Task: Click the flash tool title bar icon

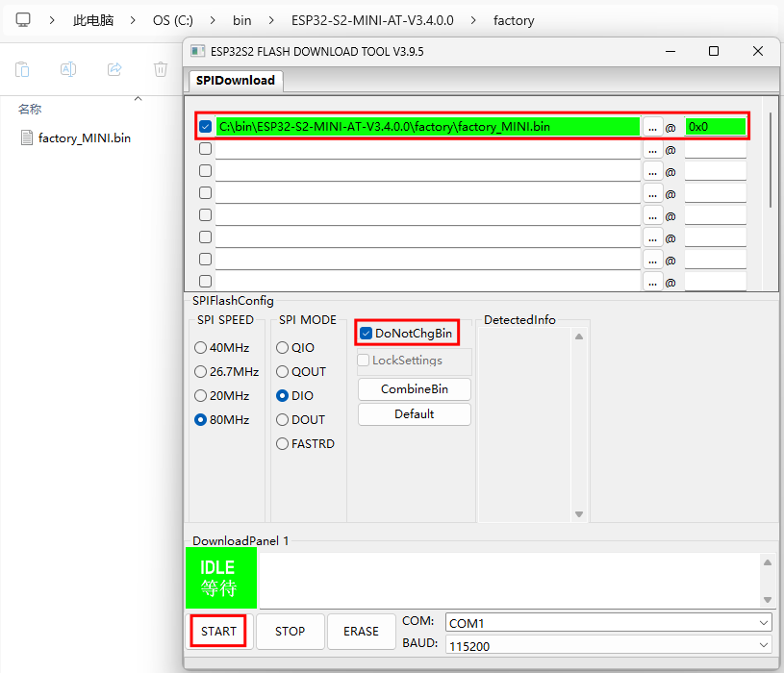Action: (x=197, y=51)
